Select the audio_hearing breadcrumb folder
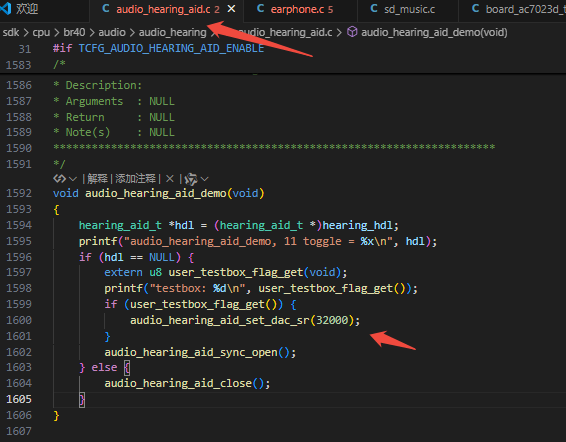 (x=173, y=32)
